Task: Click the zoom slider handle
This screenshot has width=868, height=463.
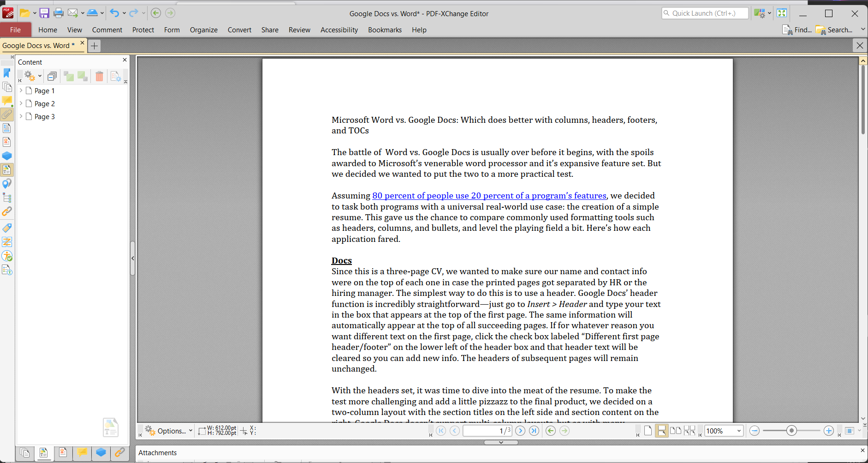Action: [x=792, y=431]
